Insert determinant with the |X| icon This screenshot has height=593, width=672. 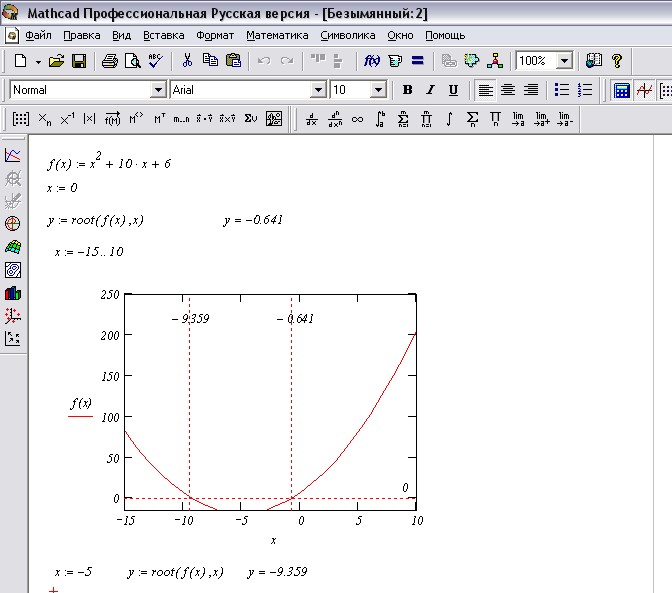pyautogui.click(x=89, y=119)
